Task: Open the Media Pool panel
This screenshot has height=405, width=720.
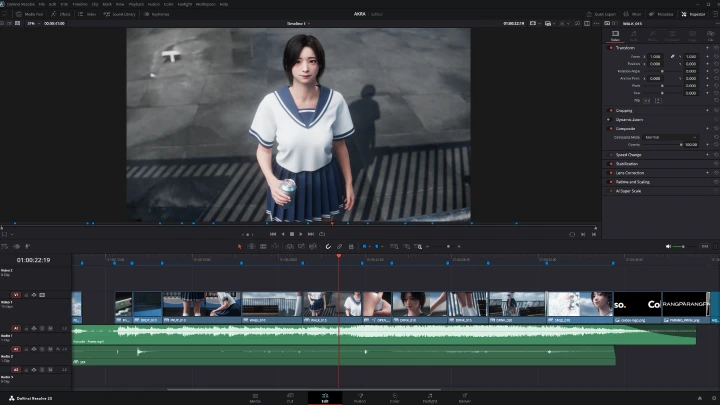Action: click(x=30, y=14)
